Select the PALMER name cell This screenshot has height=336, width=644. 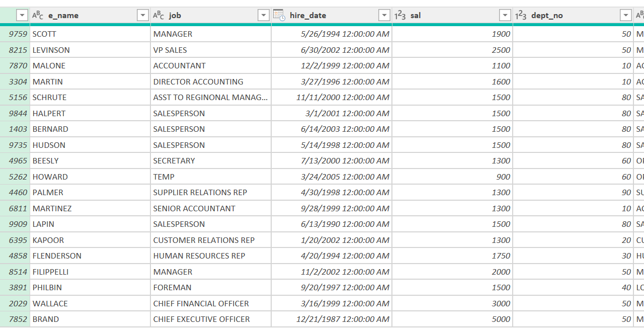click(x=90, y=193)
